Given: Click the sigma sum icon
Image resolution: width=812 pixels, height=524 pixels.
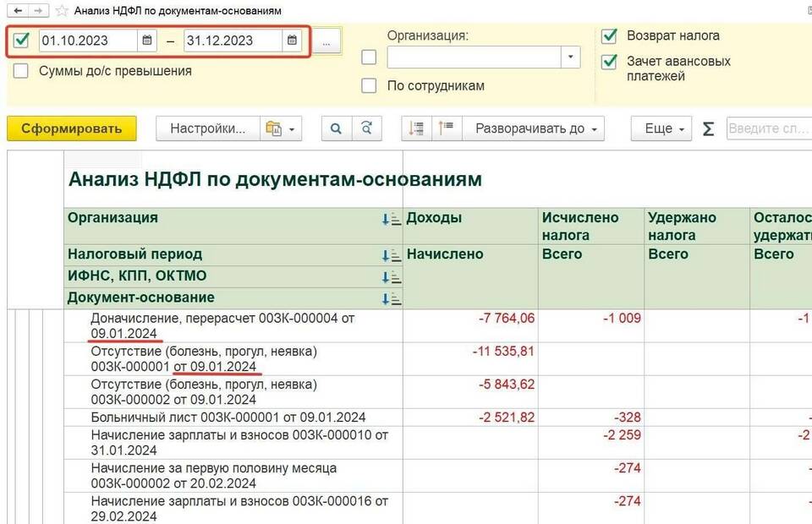Looking at the screenshot, I should click(708, 128).
